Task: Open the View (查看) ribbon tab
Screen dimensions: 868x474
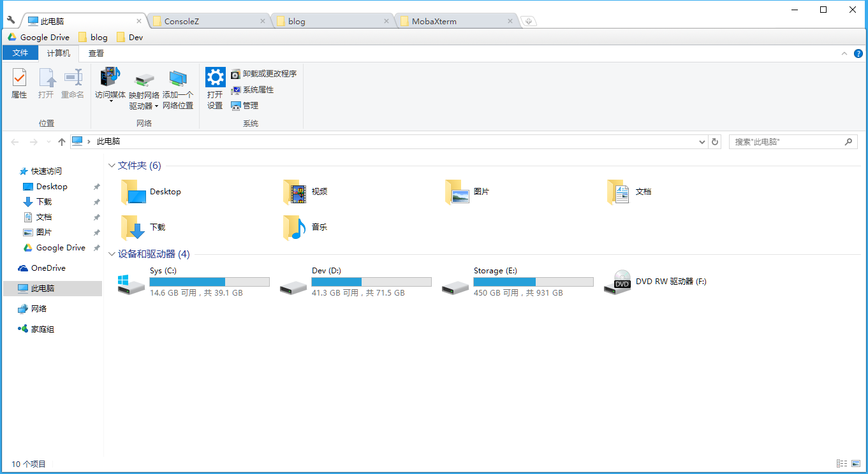Action: point(96,54)
